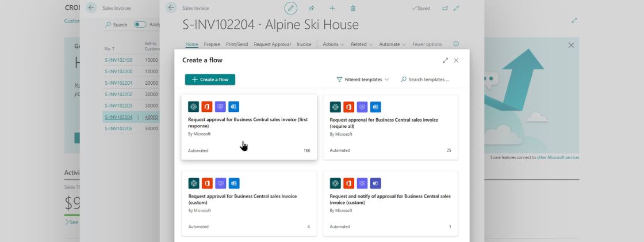The width and height of the screenshot is (644, 242).
Task: Open invoice S-INV102202 link
Action: coord(118,94)
